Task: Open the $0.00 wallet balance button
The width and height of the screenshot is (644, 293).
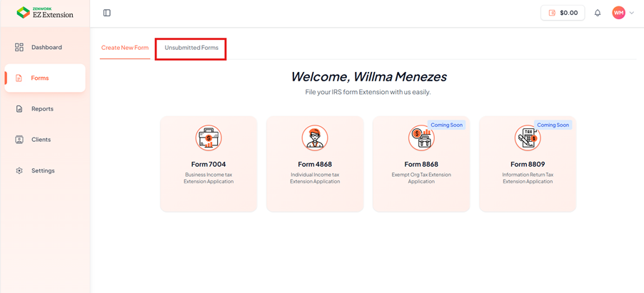Action: (563, 13)
